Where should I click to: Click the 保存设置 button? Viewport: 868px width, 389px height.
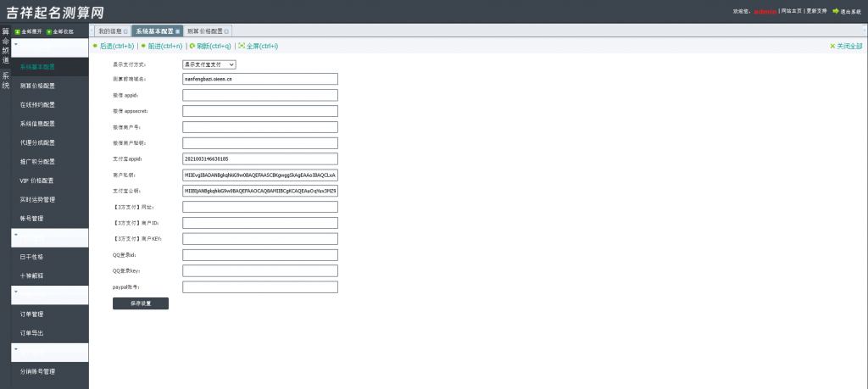pyautogui.click(x=141, y=303)
